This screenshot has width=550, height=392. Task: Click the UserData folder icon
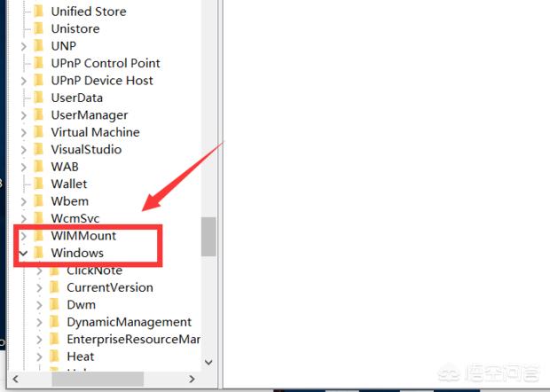click(38, 98)
